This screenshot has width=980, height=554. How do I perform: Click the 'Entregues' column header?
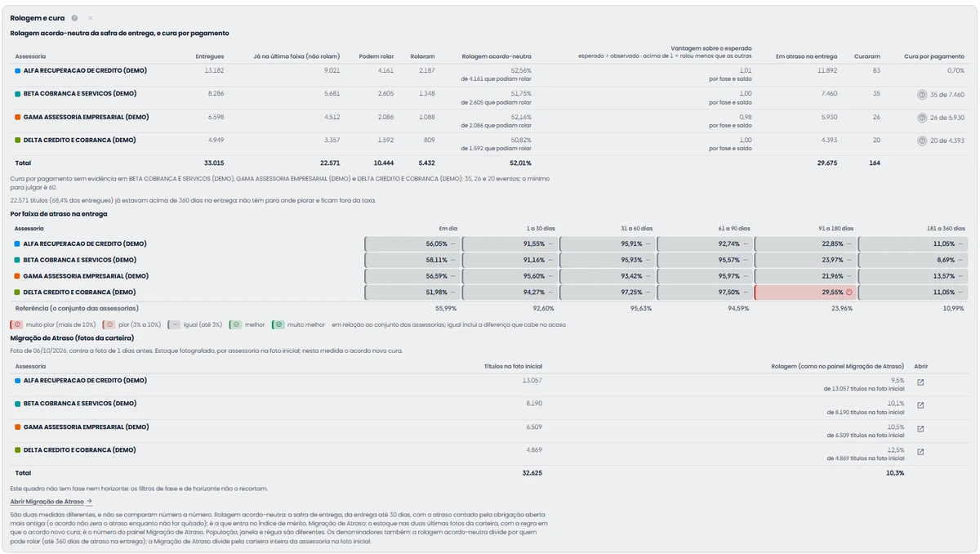point(210,56)
